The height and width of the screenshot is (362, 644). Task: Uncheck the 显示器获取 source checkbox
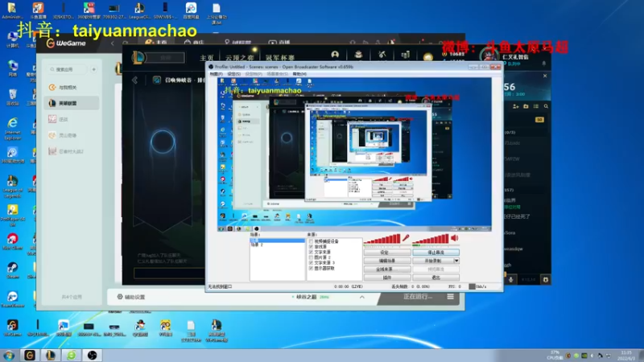tap(311, 268)
